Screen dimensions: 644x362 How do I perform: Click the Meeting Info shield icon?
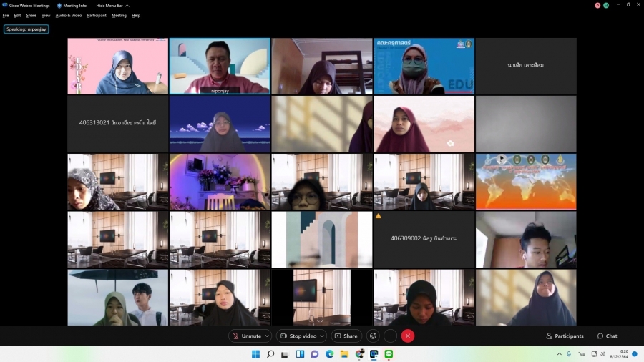[x=59, y=5]
